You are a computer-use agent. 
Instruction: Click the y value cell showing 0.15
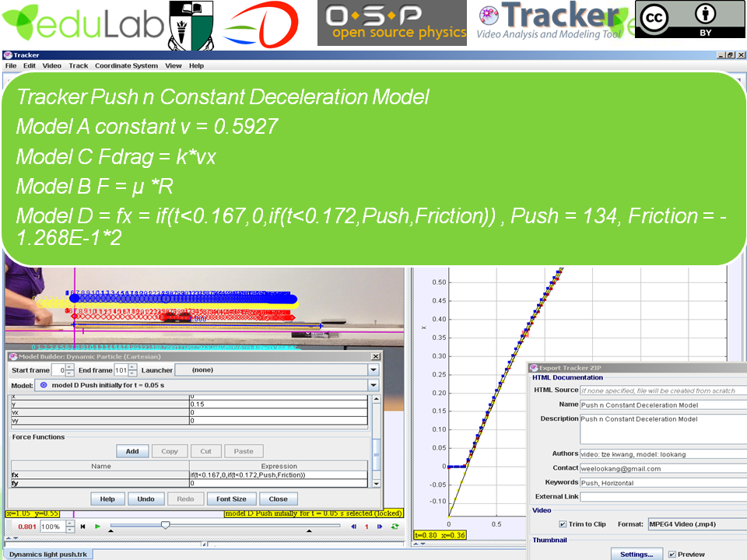pos(279,404)
